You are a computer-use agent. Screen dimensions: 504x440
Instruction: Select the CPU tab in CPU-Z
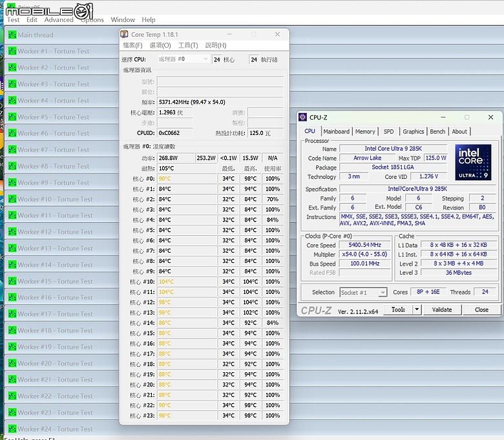coord(310,131)
